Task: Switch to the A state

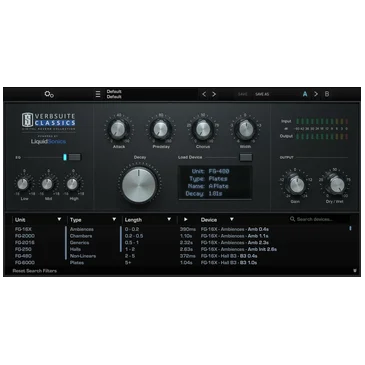Action: (305, 94)
